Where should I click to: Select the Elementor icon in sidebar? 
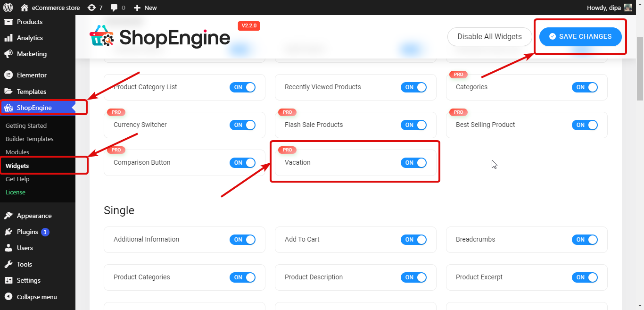(x=9, y=75)
